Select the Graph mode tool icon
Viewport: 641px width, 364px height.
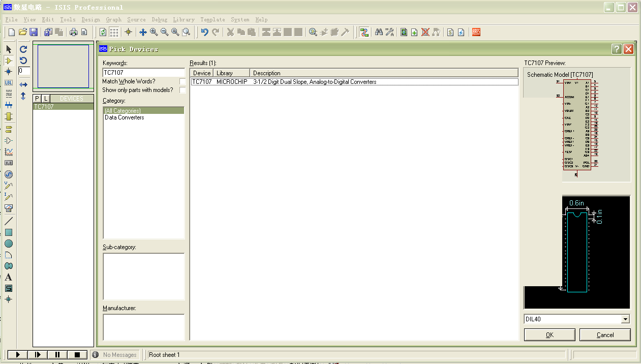pos(9,151)
